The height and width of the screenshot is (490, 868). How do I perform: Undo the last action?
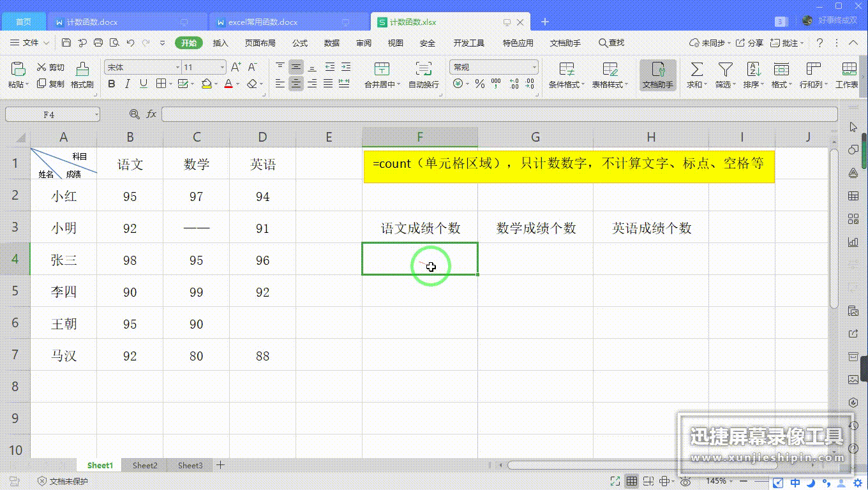click(x=130, y=43)
